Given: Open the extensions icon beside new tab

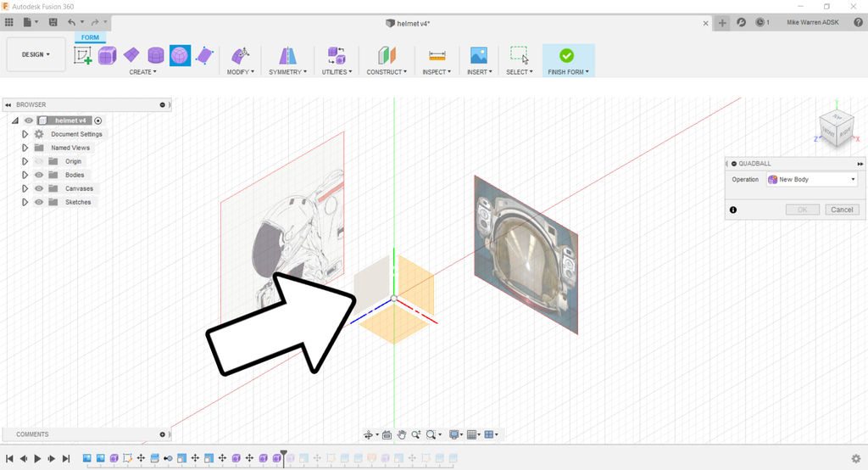Looking at the screenshot, I should click(741, 22).
